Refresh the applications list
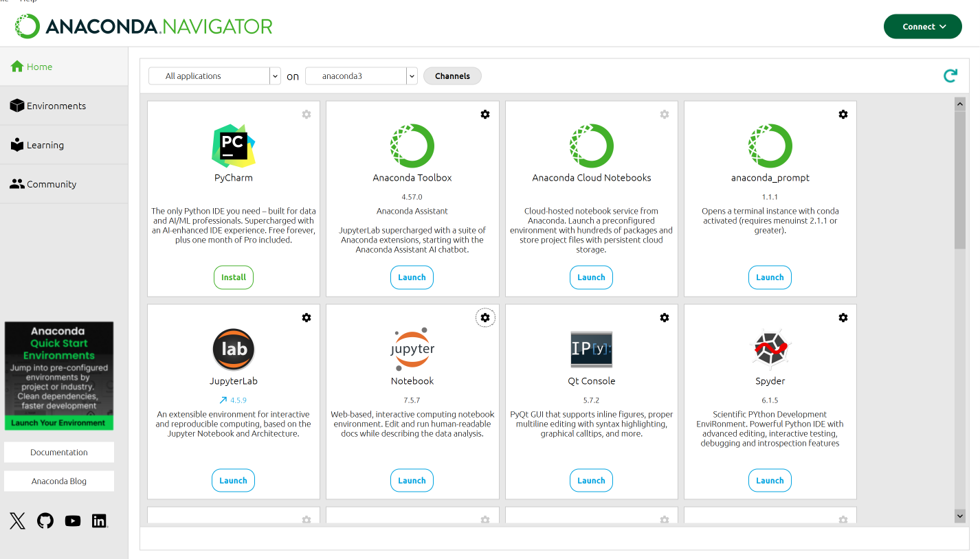Image resolution: width=980 pixels, height=559 pixels. [950, 76]
